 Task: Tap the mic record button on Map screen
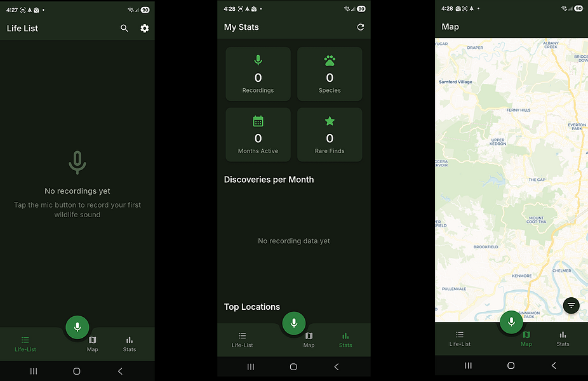511,322
